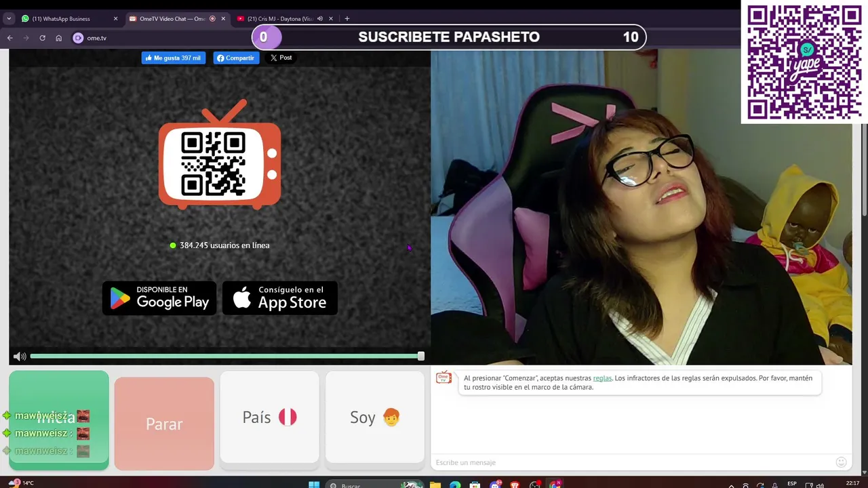Close the OmeTV Video Chat tab
Viewport: 868px width, 488px height.
(x=223, y=19)
